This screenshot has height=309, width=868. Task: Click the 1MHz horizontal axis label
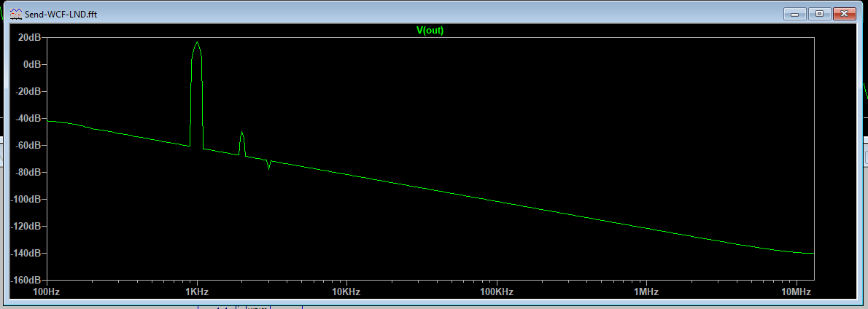[x=646, y=292]
